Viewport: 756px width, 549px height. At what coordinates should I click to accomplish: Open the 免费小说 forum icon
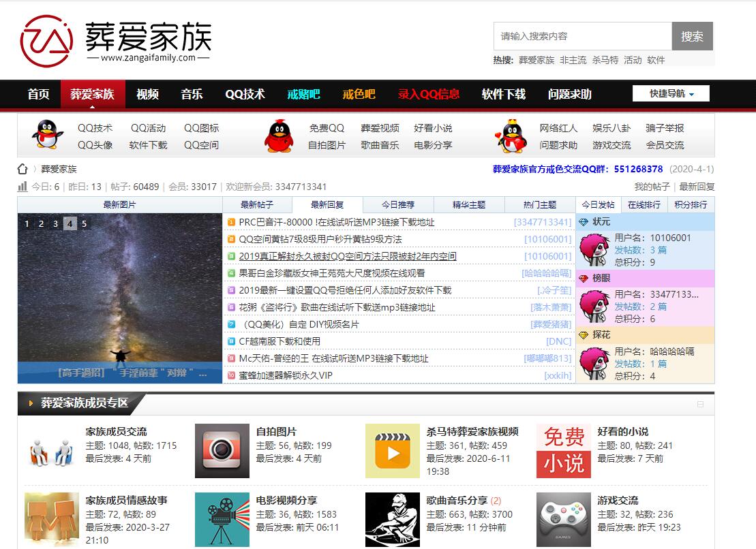click(564, 451)
